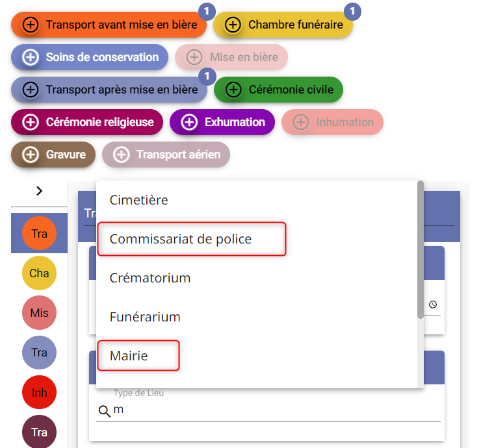Click plus icon on Transport avant mise en bière
This screenshot has width=481, height=448.
(x=30, y=25)
